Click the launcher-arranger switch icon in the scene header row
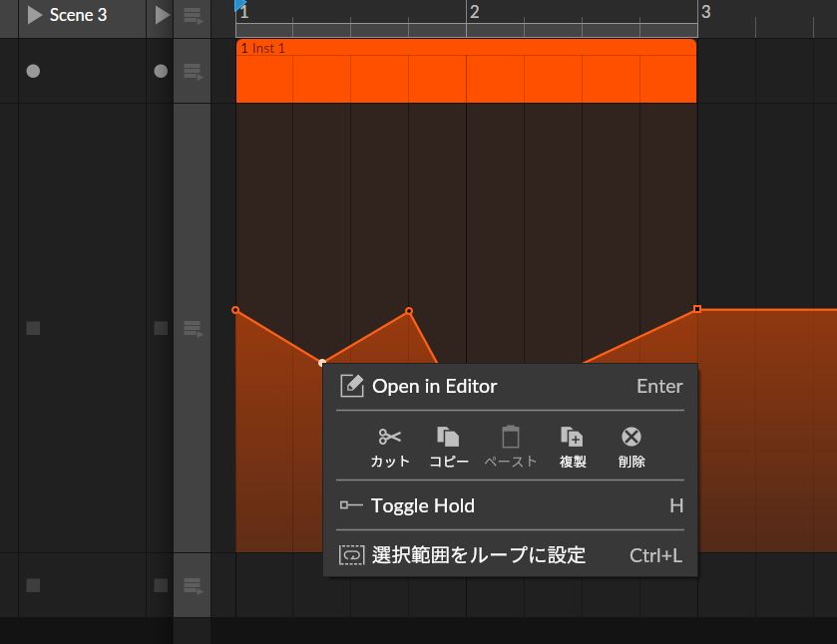This screenshot has width=837, height=644. pos(193,15)
